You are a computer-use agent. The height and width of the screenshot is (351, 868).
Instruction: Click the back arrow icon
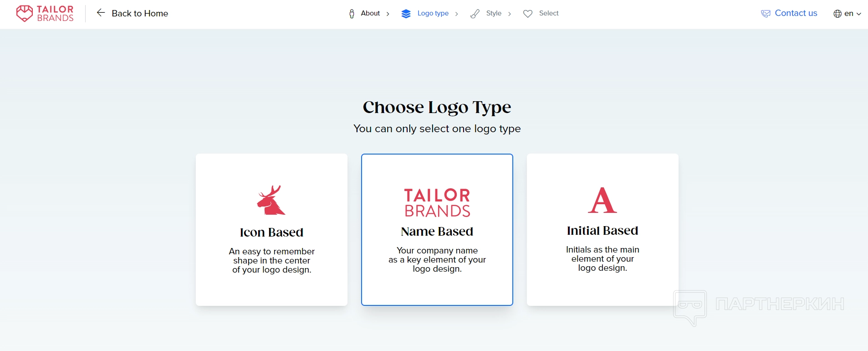point(101,13)
